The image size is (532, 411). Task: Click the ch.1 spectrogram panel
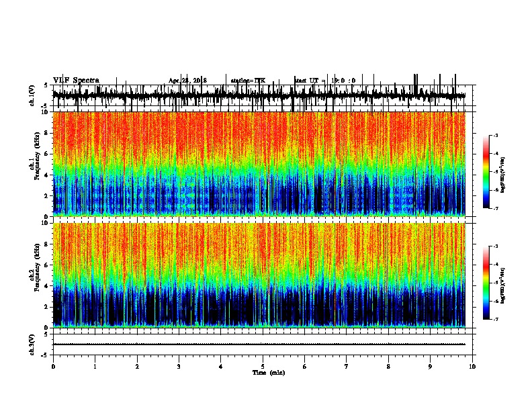coord(259,164)
